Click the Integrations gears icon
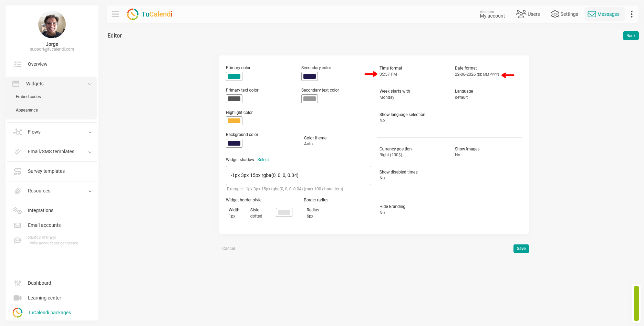Image resolution: width=644 pixels, height=326 pixels. point(18,210)
